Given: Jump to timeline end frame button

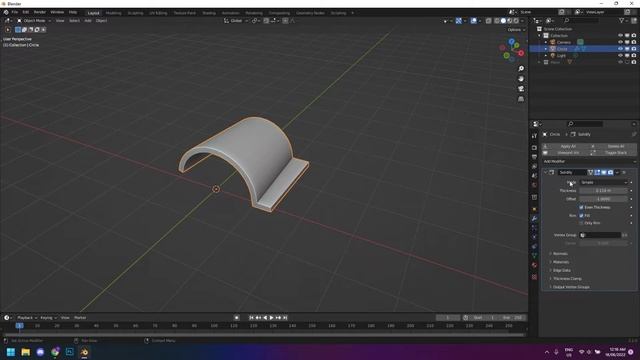Looking at the screenshot, I should [x=285, y=318].
